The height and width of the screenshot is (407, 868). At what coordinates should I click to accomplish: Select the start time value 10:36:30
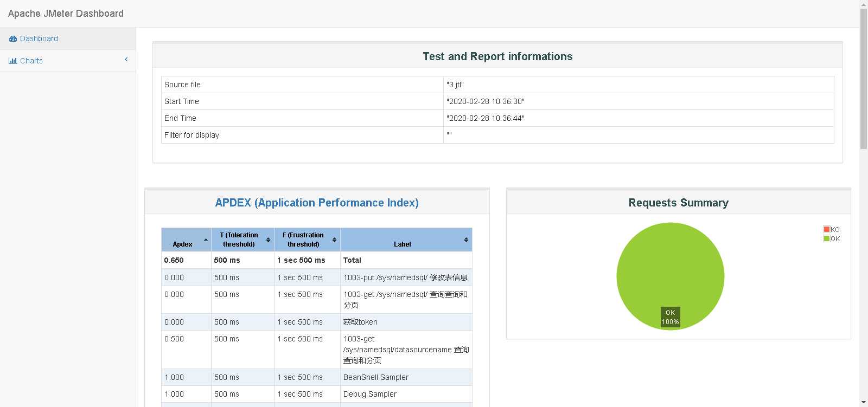[x=485, y=101]
